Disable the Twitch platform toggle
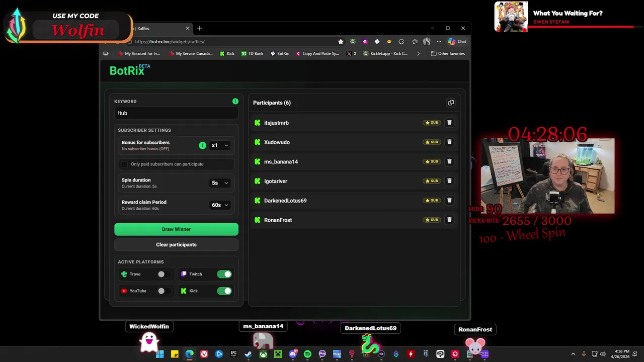Viewport: 644px width, 362px height. (224, 274)
